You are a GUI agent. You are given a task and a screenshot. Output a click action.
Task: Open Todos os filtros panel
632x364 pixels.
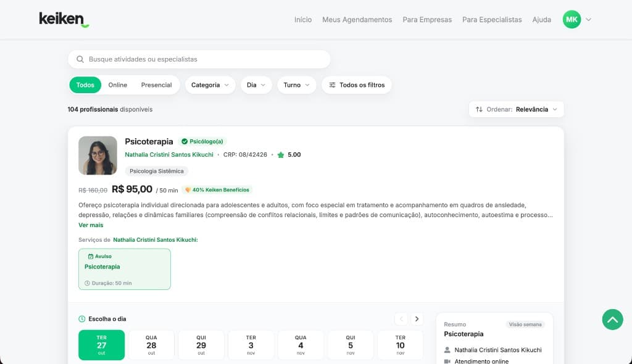pyautogui.click(x=357, y=85)
